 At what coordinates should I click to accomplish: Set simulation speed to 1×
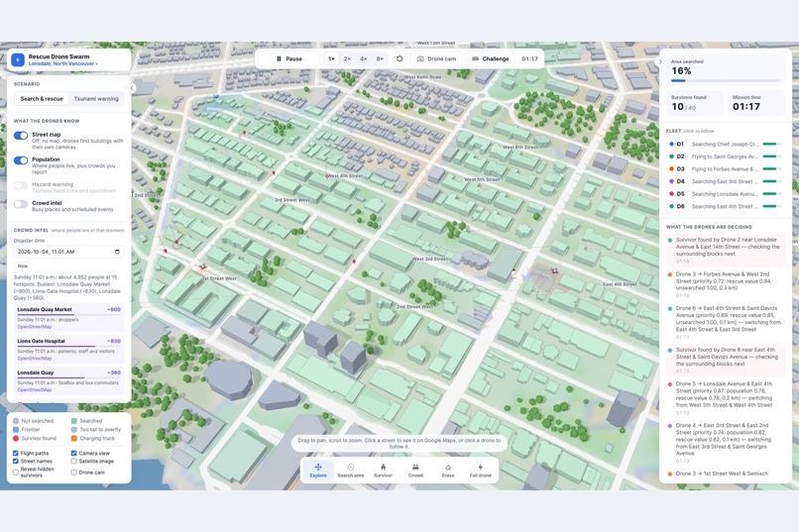[x=332, y=58]
